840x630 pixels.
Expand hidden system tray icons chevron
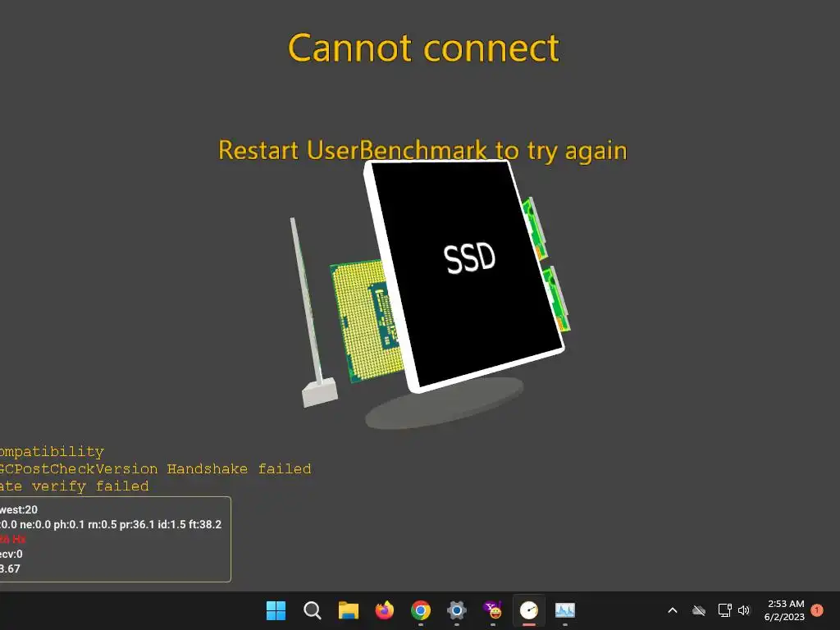coord(673,610)
